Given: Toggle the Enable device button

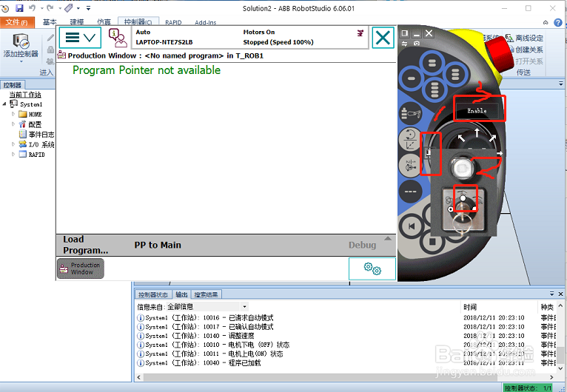Looking at the screenshot, I should click(477, 111).
